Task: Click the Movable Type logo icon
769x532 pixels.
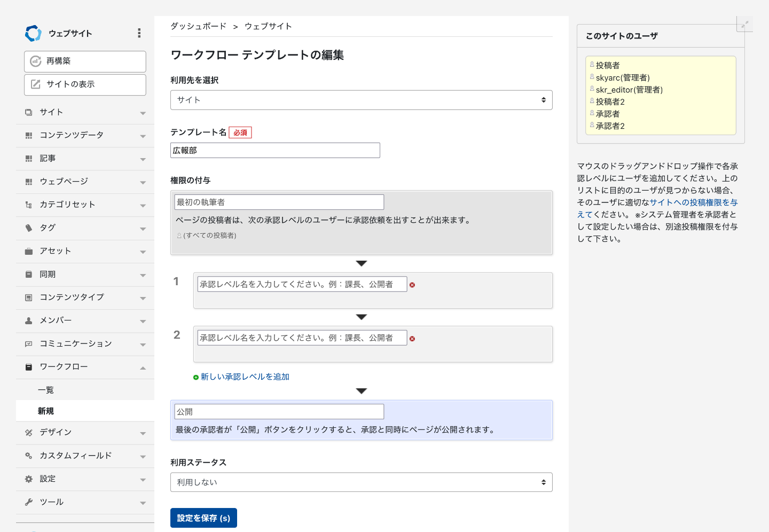Action: (x=33, y=33)
